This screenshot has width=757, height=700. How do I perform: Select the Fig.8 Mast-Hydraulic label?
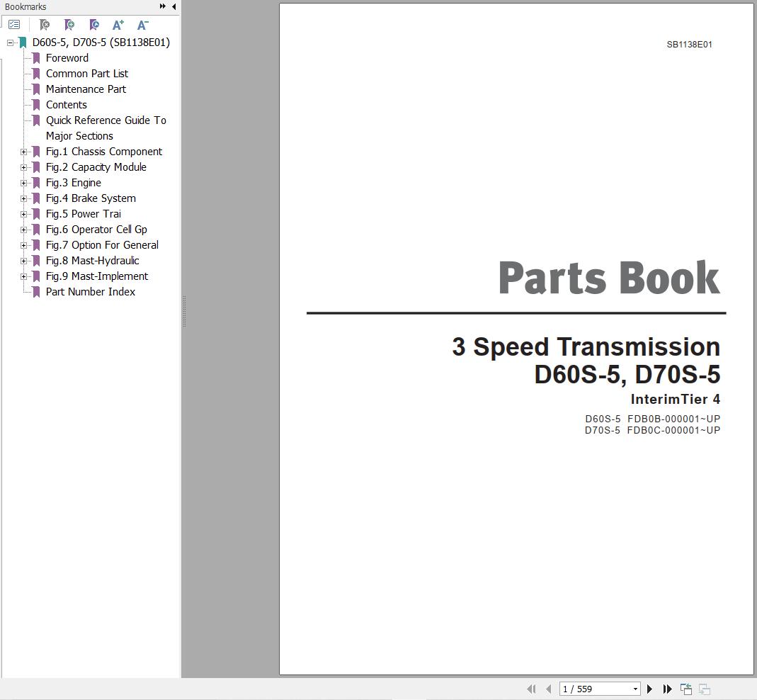[92, 261]
